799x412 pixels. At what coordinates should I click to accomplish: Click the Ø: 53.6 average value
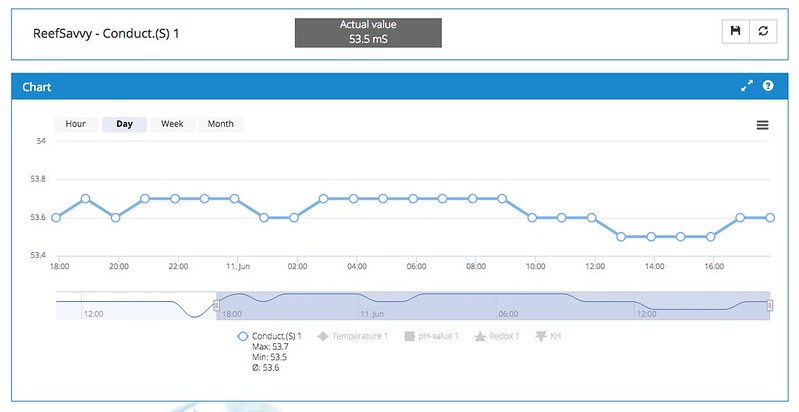[x=265, y=368]
